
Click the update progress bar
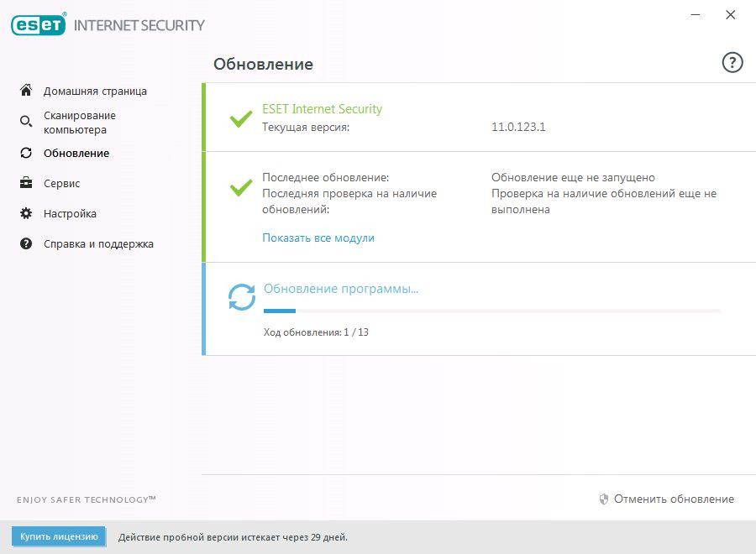click(x=491, y=311)
